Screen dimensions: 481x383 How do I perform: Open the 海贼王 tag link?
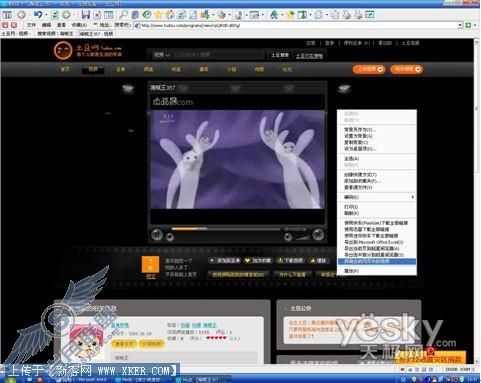pyautogui.click(x=210, y=325)
